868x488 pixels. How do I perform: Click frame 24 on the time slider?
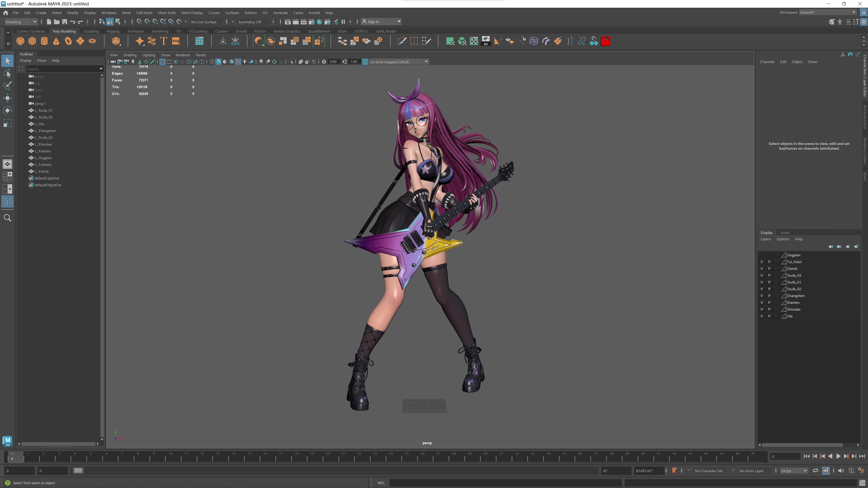391,456
